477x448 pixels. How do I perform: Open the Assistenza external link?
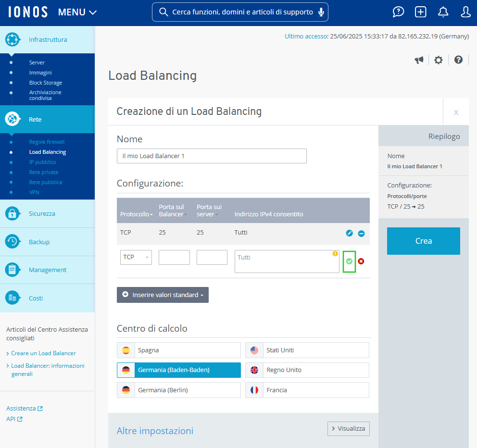tap(25, 408)
